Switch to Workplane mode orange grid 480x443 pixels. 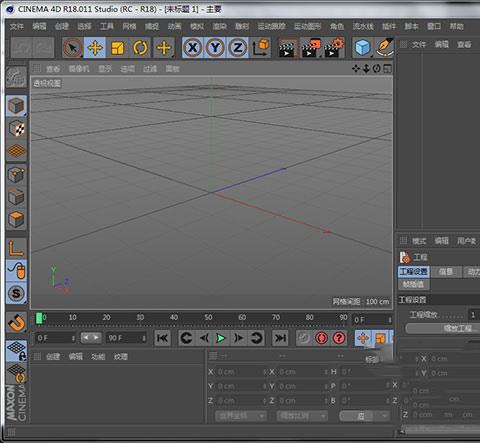(16, 151)
